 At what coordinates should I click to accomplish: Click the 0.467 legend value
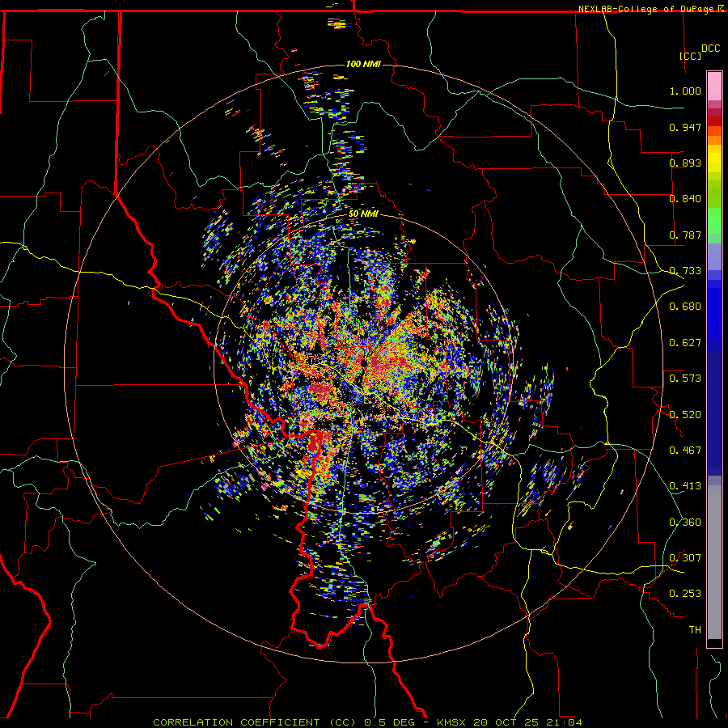coord(685,451)
